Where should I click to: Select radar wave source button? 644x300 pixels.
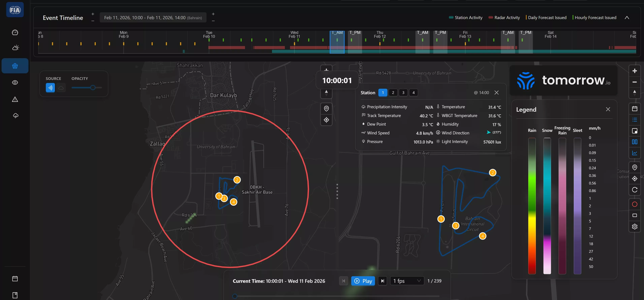point(50,88)
